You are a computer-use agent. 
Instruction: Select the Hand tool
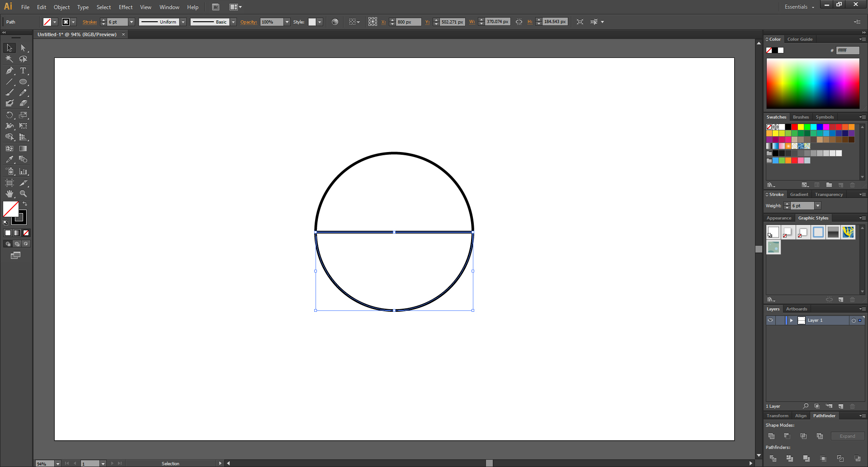pos(9,194)
